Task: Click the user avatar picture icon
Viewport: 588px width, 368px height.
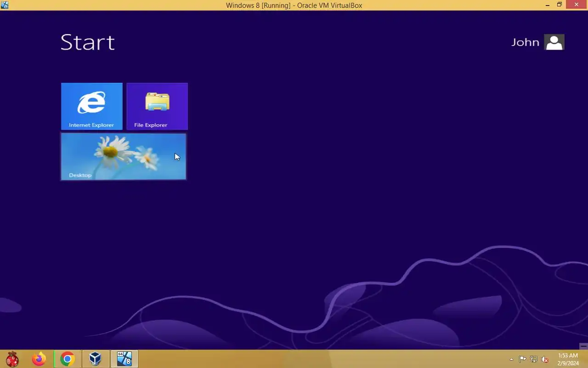Action: [x=554, y=42]
